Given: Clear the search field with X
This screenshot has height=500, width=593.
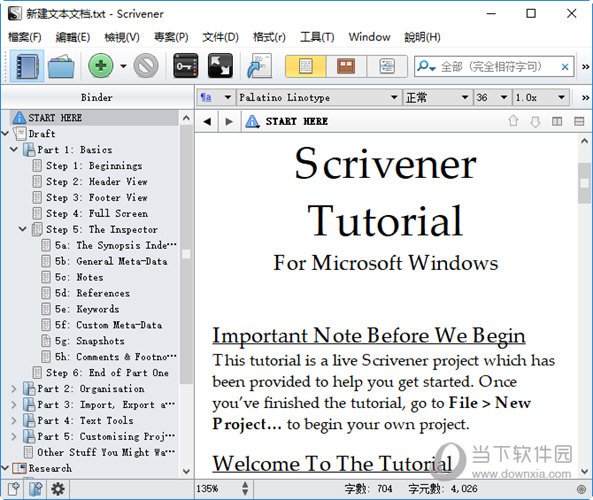Looking at the screenshot, I should tap(565, 67).
